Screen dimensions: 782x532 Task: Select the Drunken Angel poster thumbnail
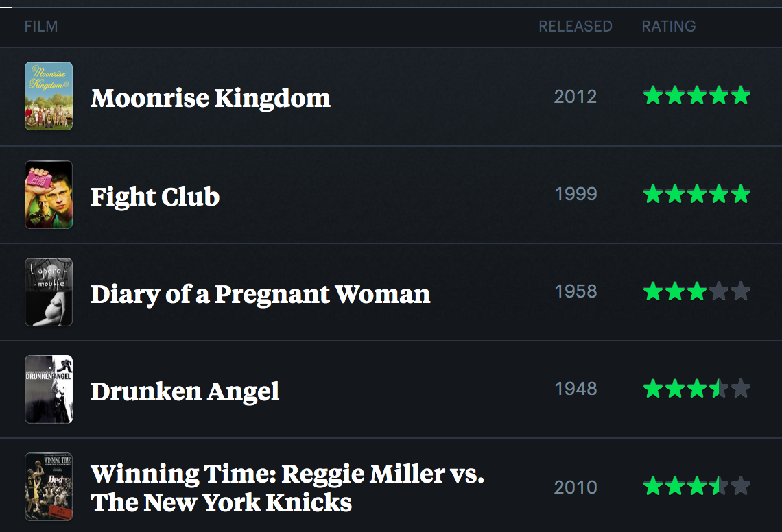click(x=49, y=389)
